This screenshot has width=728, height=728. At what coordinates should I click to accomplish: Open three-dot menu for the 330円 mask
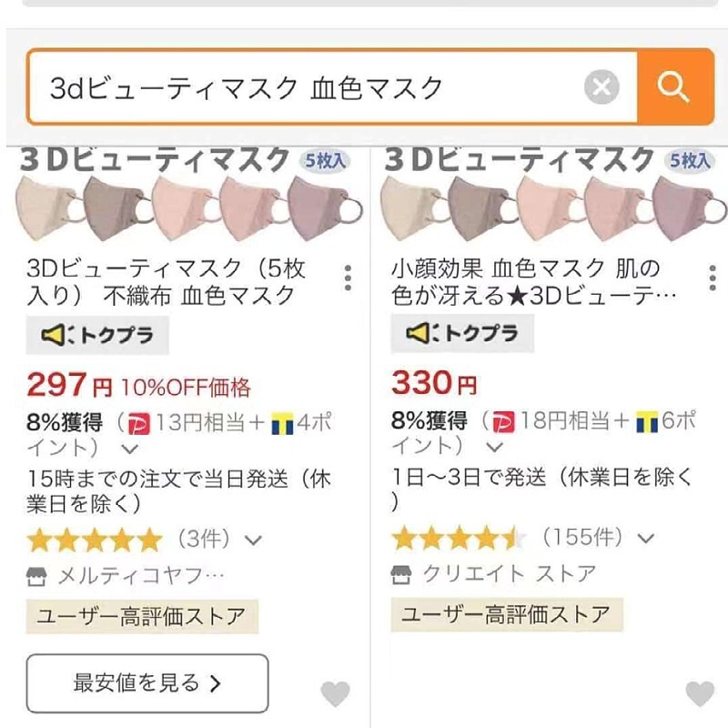712,278
